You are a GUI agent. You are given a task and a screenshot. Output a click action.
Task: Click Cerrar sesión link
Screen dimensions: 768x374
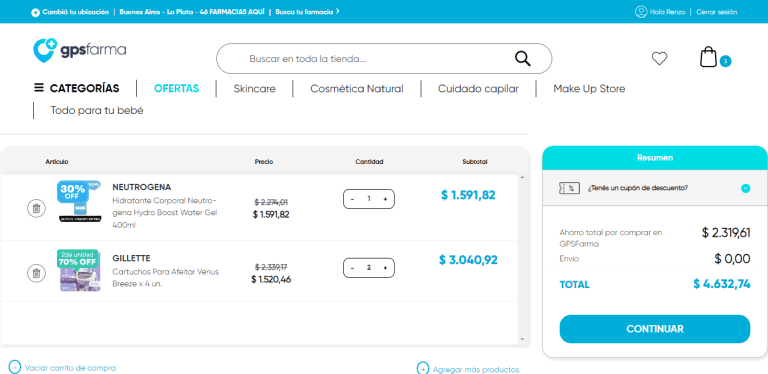click(x=717, y=12)
